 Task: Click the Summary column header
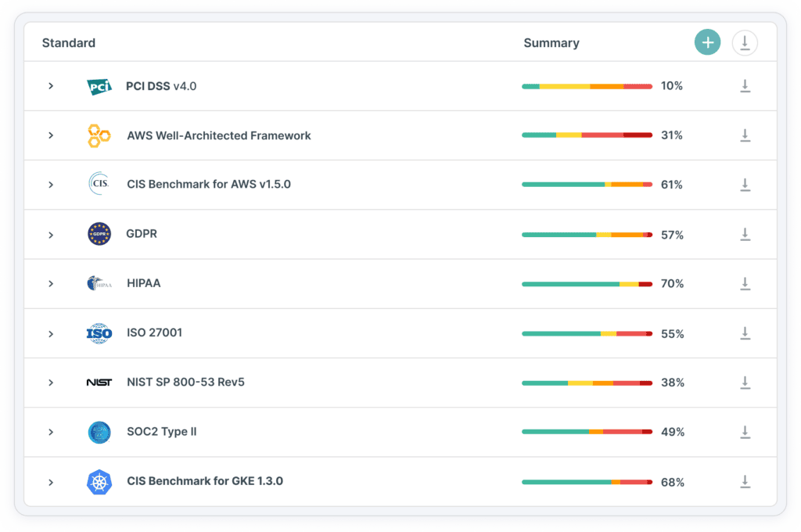(x=551, y=43)
